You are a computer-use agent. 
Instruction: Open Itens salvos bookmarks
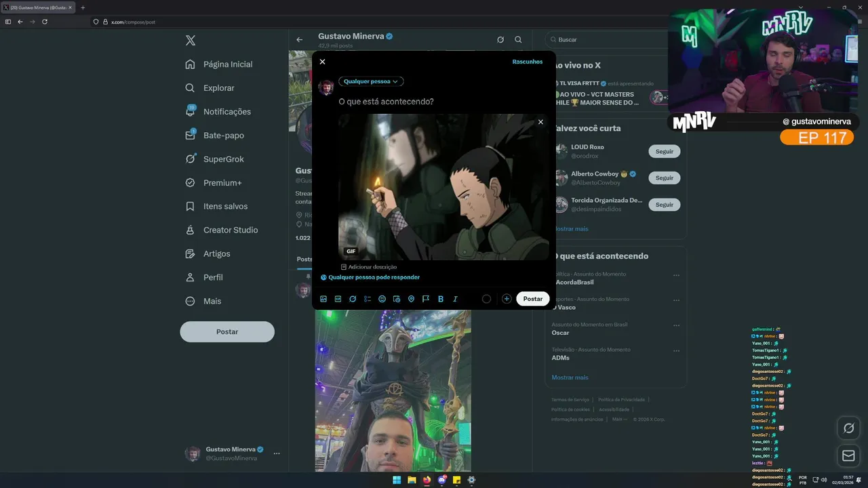[x=217, y=207]
